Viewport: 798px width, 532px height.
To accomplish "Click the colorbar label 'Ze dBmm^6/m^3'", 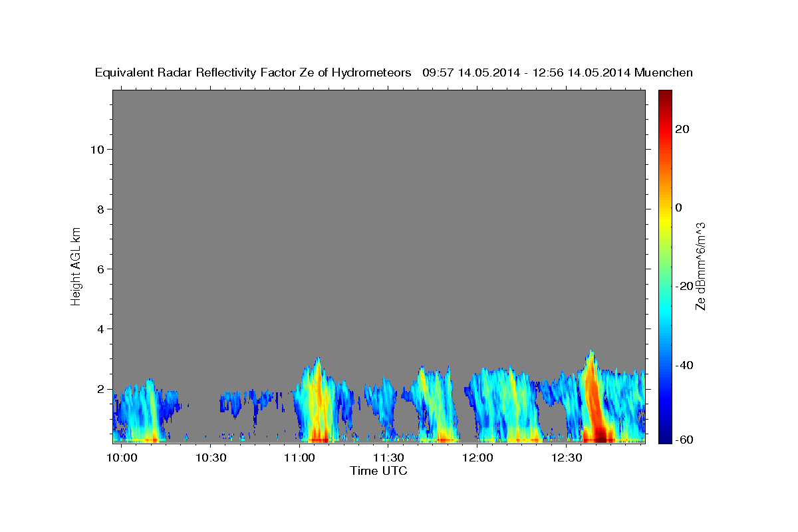I will [x=700, y=266].
